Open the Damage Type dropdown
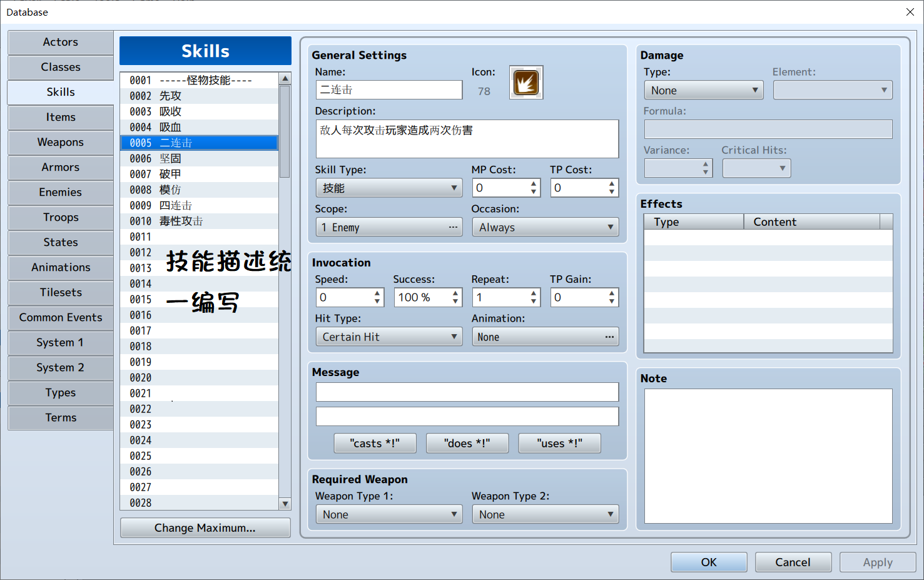Screen dimensions: 924x580 coord(704,90)
